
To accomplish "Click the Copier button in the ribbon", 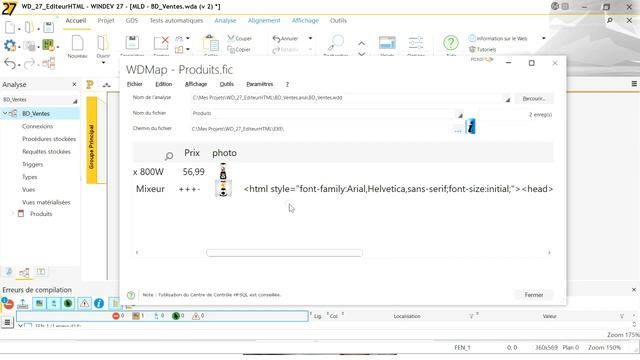I will click(x=239, y=49).
